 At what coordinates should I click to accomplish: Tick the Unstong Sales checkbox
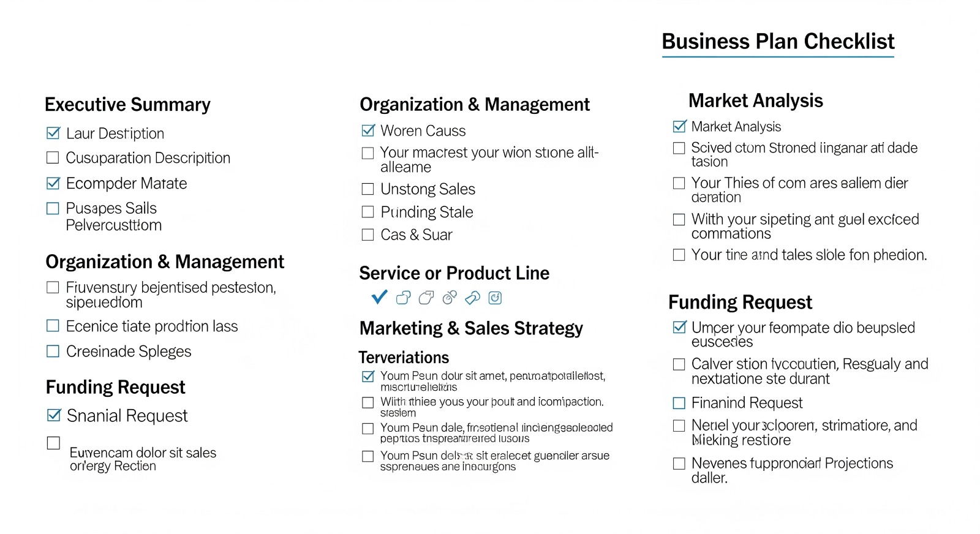point(367,189)
